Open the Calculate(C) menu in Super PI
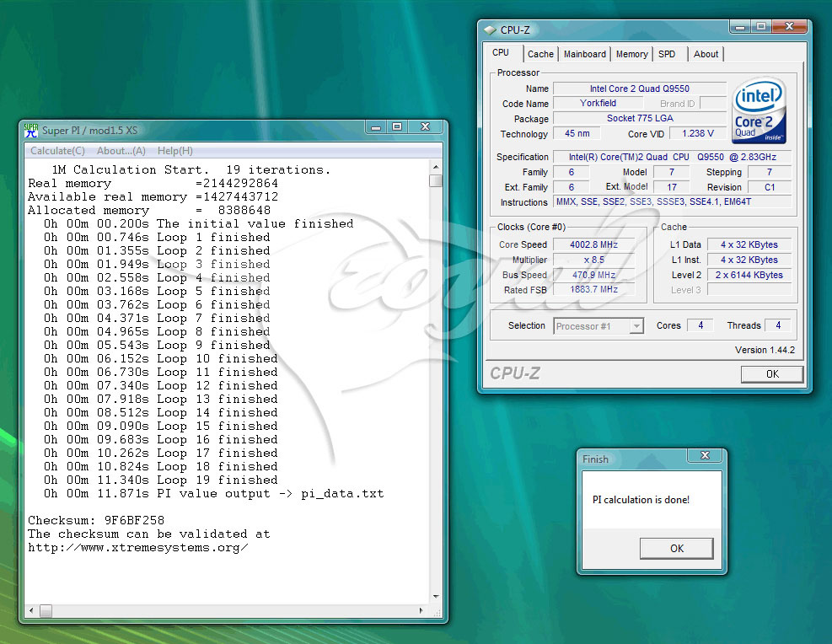The width and height of the screenshot is (832, 644). pos(57,151)
